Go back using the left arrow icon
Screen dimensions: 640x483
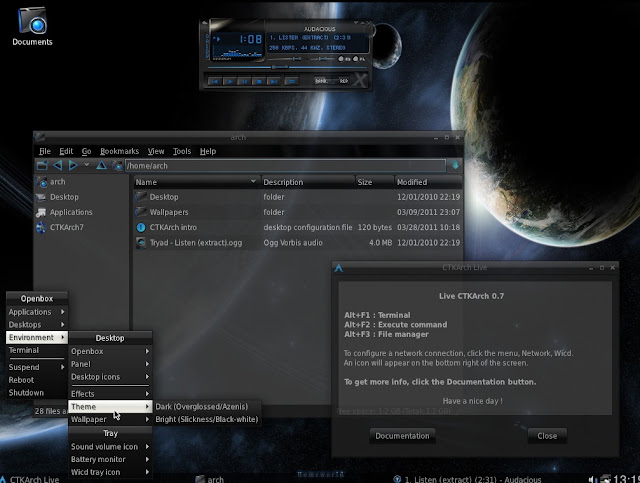[58, 165]
